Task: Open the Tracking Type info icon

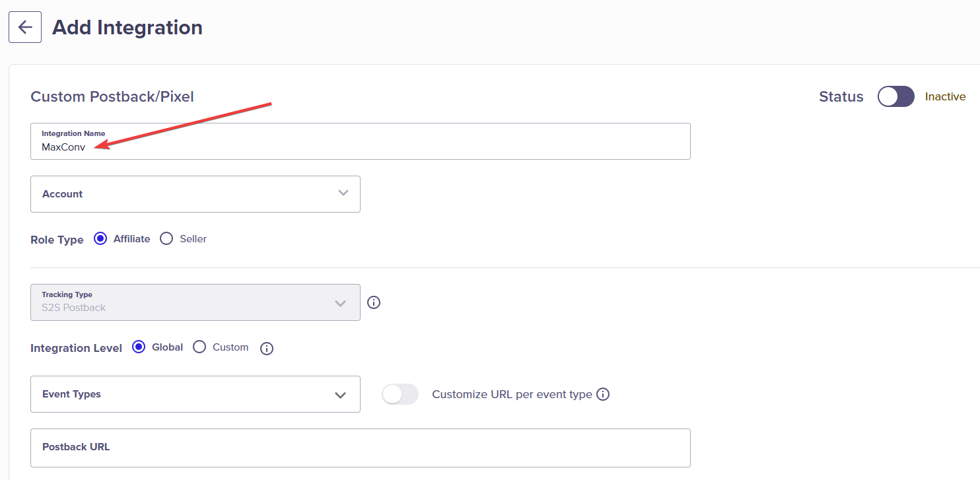Action: pos(374,302)
